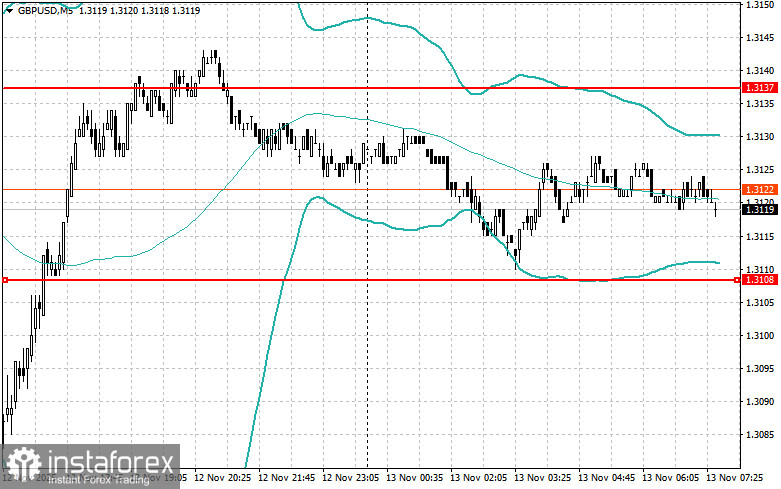Select the orange horizontal line at 1.3122

point(371,189)
